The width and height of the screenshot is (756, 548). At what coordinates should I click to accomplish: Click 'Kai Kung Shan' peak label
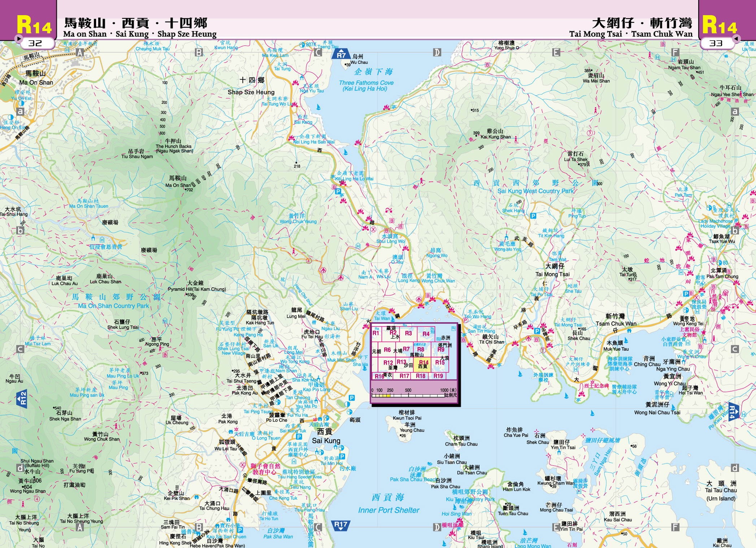point(496,137)
